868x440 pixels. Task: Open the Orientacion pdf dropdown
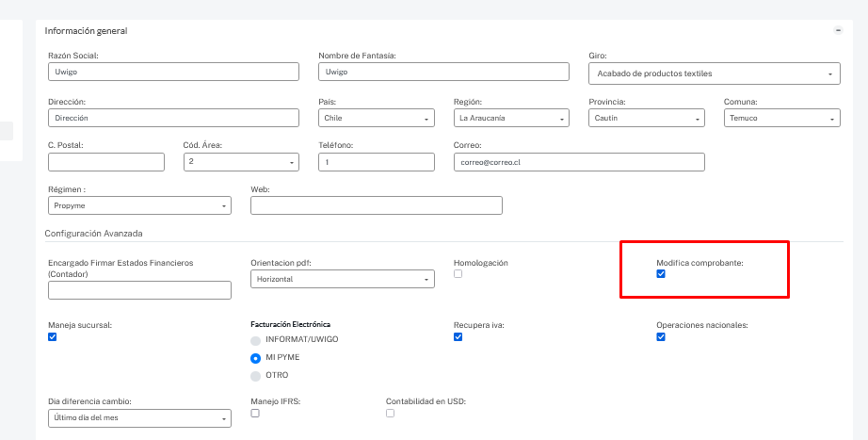[x=342, y=279]
